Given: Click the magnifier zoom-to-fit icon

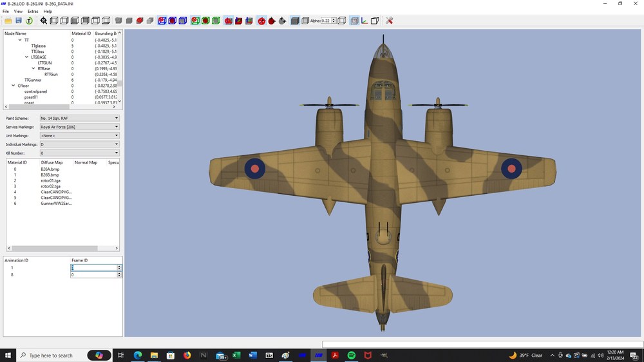Looking at the screenshot, I should pyautogui.click(x=44, y=21).
